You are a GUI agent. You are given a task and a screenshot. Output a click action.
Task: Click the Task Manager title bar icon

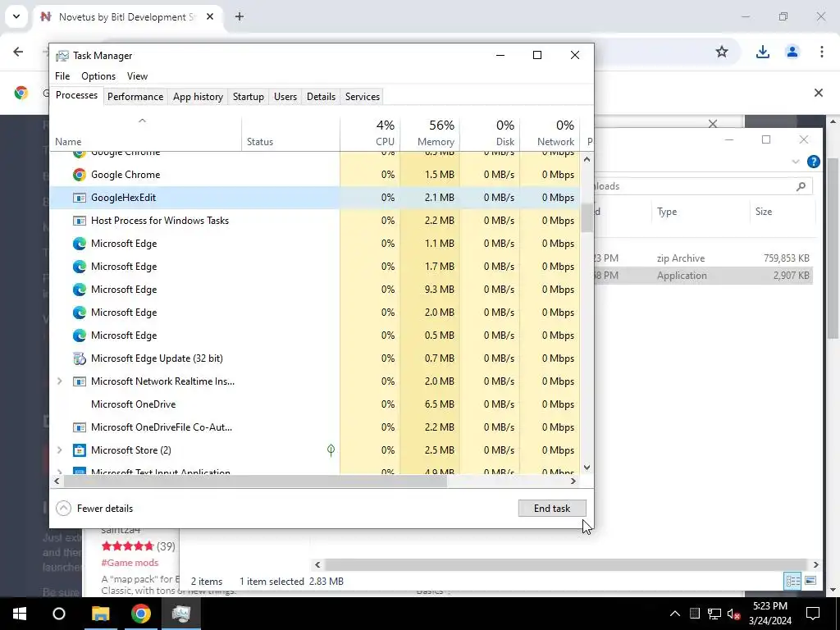click(62, 56)
